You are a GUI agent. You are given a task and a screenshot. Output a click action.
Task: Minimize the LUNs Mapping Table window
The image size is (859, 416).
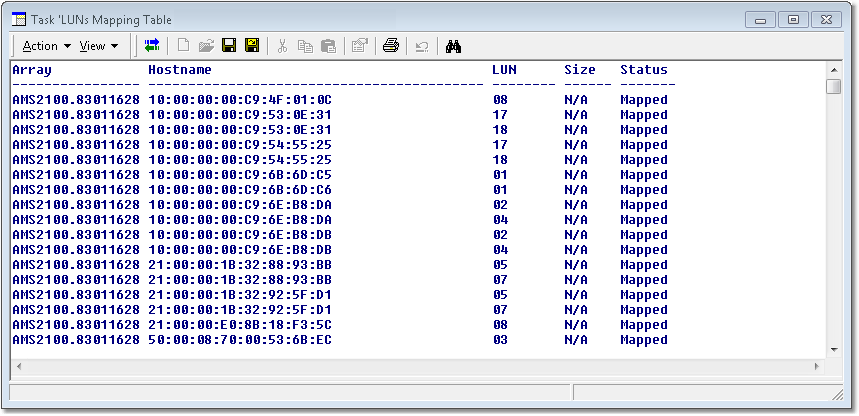coord(760,20)
